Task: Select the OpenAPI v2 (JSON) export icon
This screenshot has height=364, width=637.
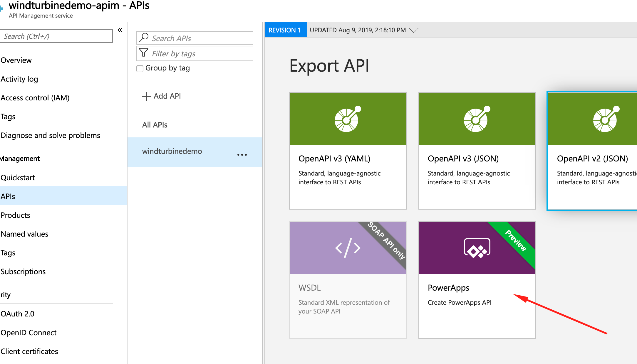Action: (x=606, y=119)
